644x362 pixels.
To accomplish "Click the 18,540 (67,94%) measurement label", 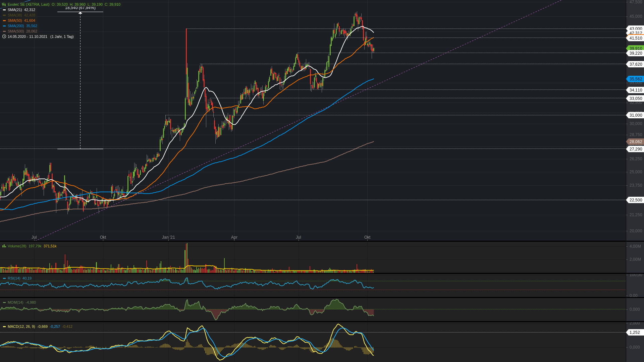I will click(80, 8).
